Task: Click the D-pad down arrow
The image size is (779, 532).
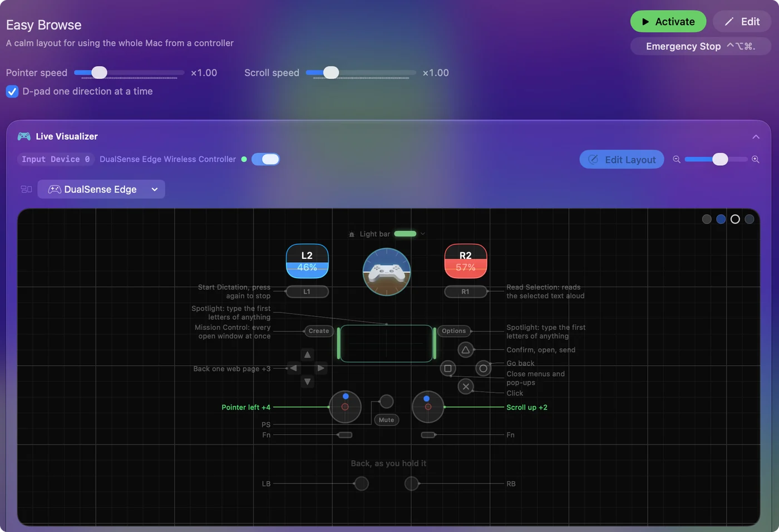Action: pos(307,382)
